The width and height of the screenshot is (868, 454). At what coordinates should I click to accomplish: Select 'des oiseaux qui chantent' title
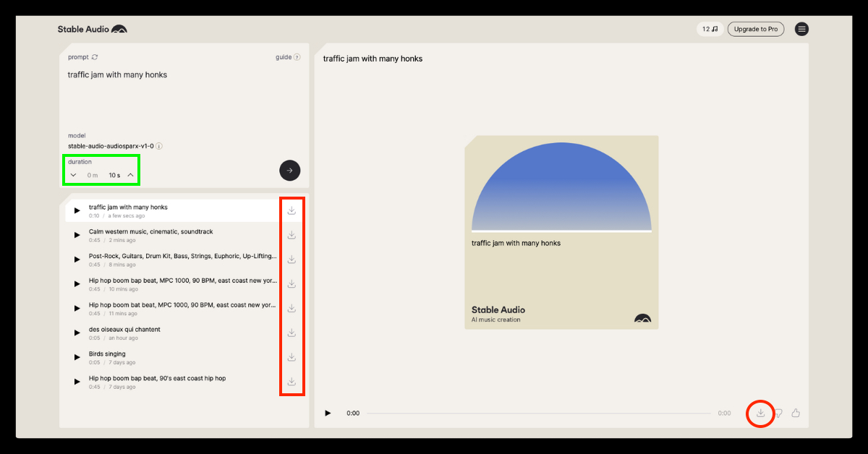click(124, 329)
